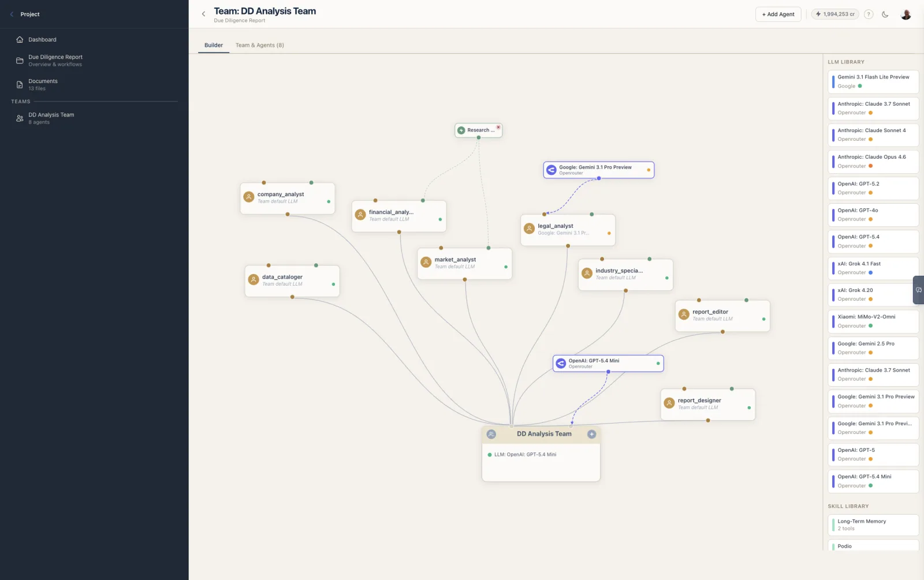924x580 pixels.
Task: Remove the Research skill node close icon
Action: (x=498, y=127)
